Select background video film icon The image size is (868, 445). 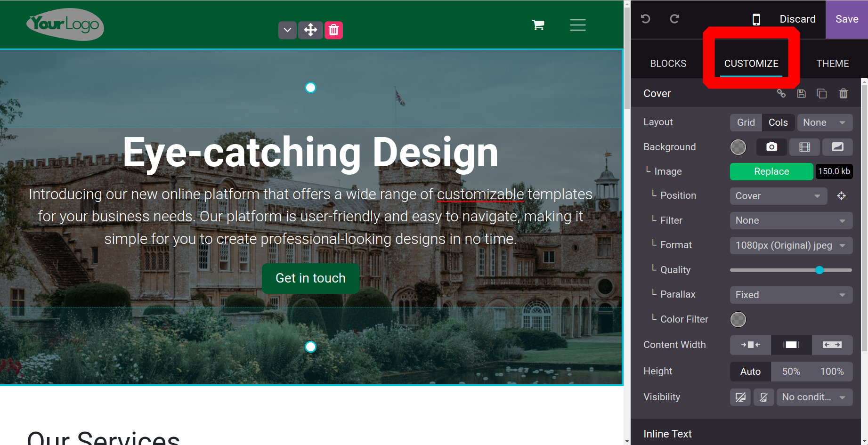tap(804, 147)
